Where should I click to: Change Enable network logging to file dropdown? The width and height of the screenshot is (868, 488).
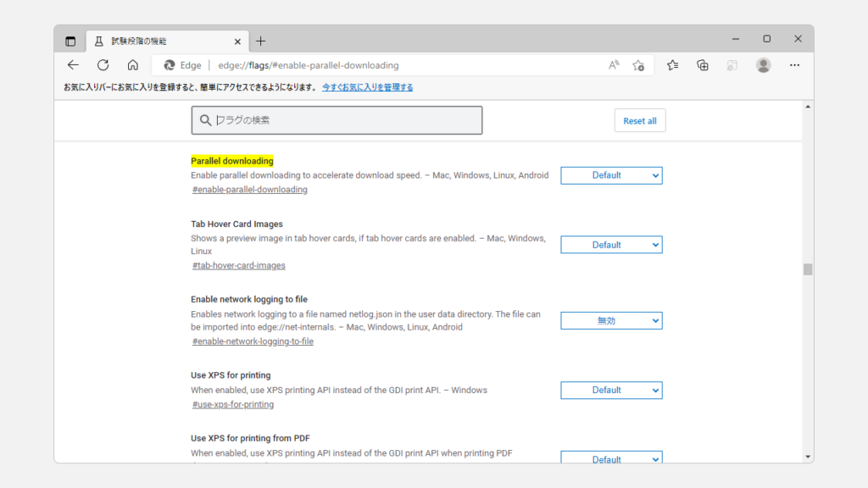tap(611, 321)
